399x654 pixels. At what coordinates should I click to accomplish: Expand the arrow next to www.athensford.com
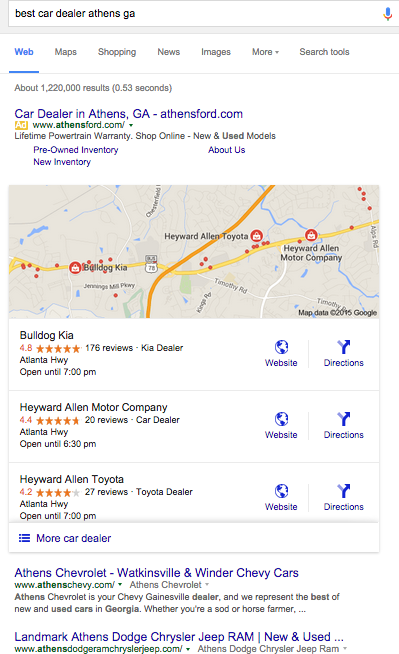point(131,125)
